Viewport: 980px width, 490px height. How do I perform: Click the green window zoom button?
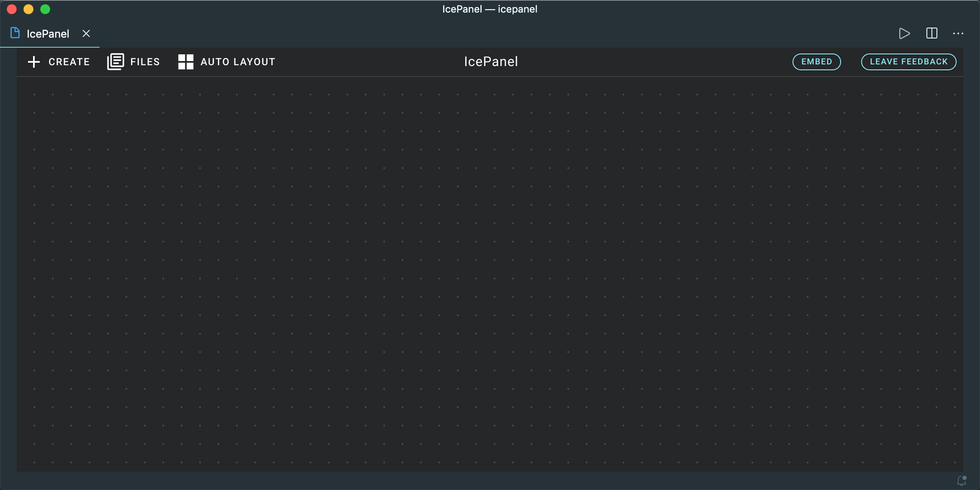coord(45,9)
